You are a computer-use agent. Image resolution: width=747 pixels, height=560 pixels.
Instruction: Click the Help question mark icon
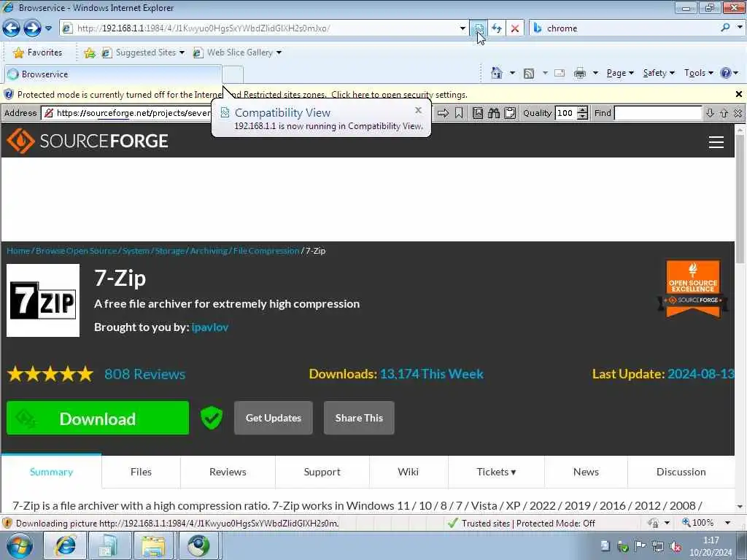point(726,73)
